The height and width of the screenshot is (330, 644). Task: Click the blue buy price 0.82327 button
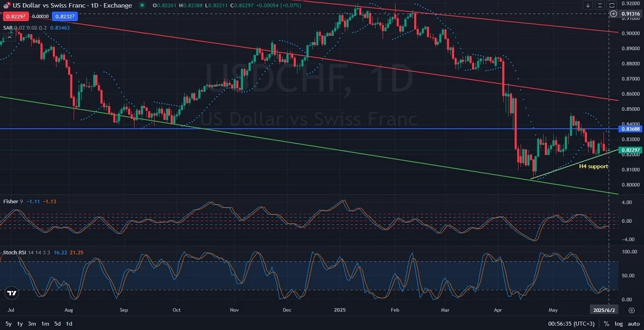pyautogui.click(x=65, y=16)
